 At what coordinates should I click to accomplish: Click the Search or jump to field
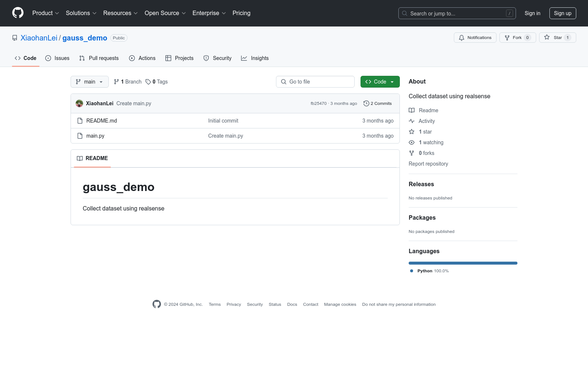pyautogui.click(x=457, y=13)
